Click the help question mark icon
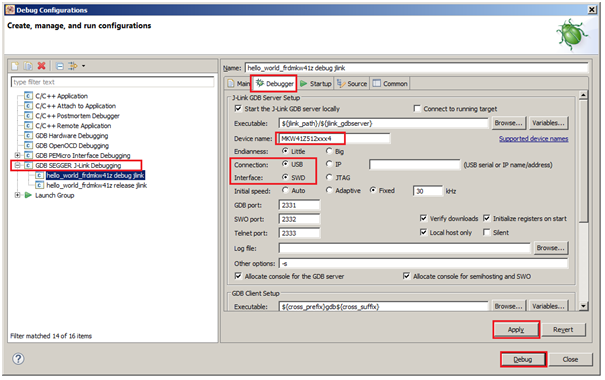Screen dimensions: 605x380 [x=18, y=359]
